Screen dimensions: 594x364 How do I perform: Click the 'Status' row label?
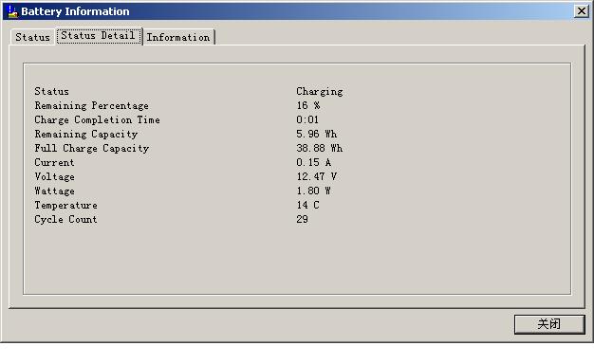[x=51, y=91]
